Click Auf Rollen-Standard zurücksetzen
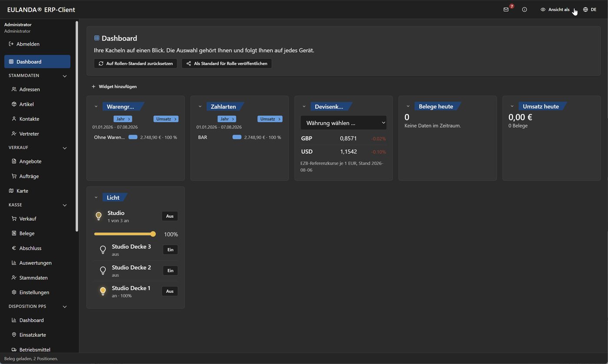Screen dimensions: 608x364 click(x=135, y=63)
